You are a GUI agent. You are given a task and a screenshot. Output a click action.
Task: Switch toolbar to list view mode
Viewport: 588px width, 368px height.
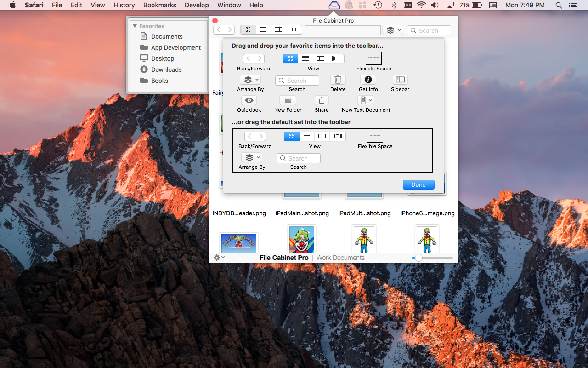pyautogui.click(x=263, y=29)
